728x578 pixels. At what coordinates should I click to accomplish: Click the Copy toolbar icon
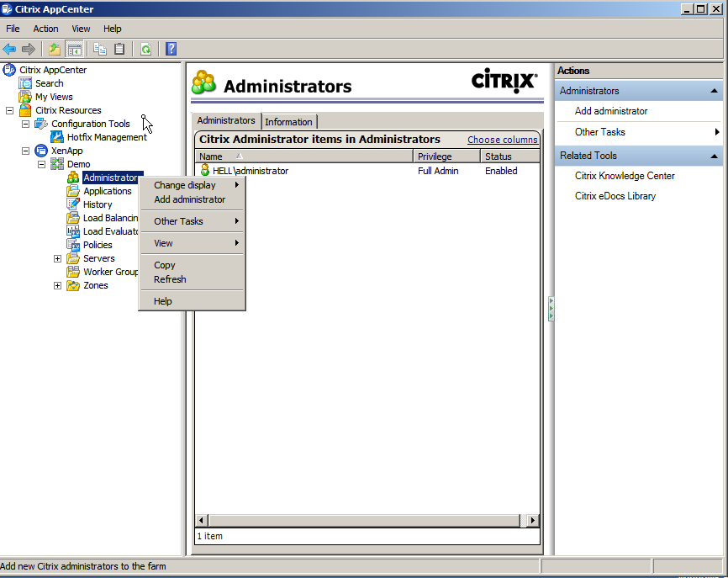(99, 49)
